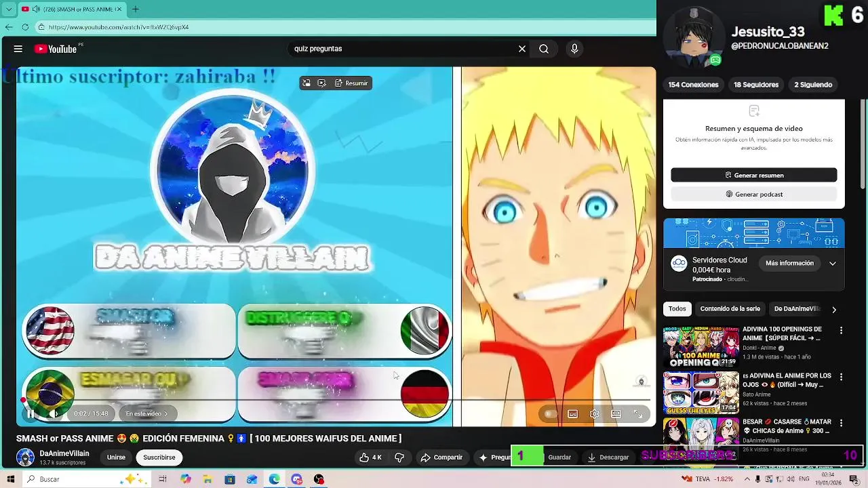Mute the video volume
Screen dimensions: 868x488
point(54,413)
